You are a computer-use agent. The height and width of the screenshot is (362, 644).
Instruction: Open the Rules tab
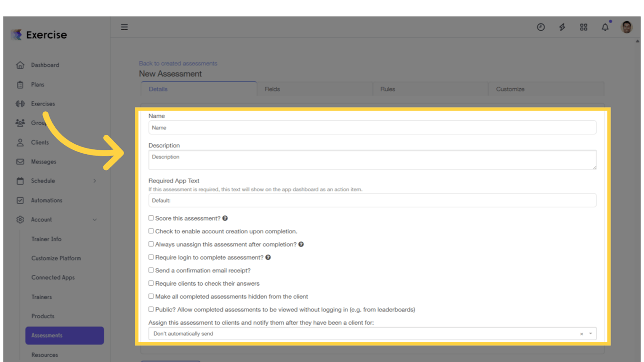[388, 89]
